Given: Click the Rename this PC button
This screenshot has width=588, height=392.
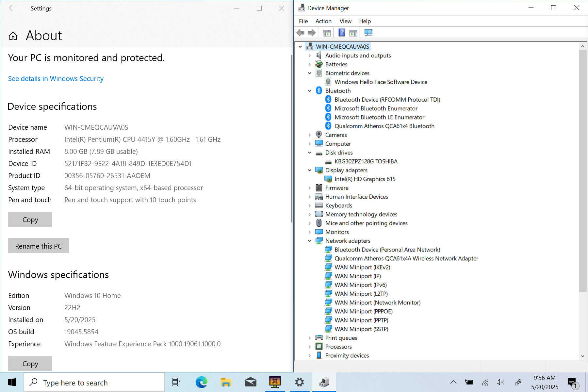Looking at the screenshot, I should coord(39,246).
